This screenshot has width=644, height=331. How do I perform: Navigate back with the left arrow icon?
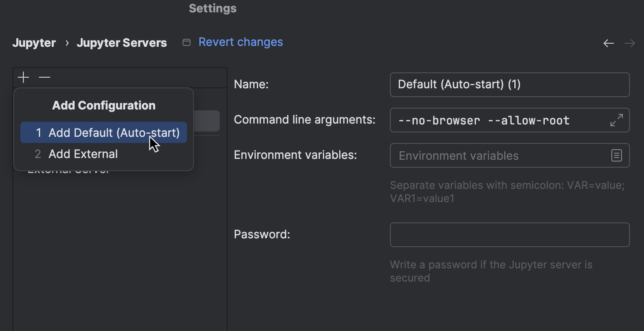[x=608, y=43]
